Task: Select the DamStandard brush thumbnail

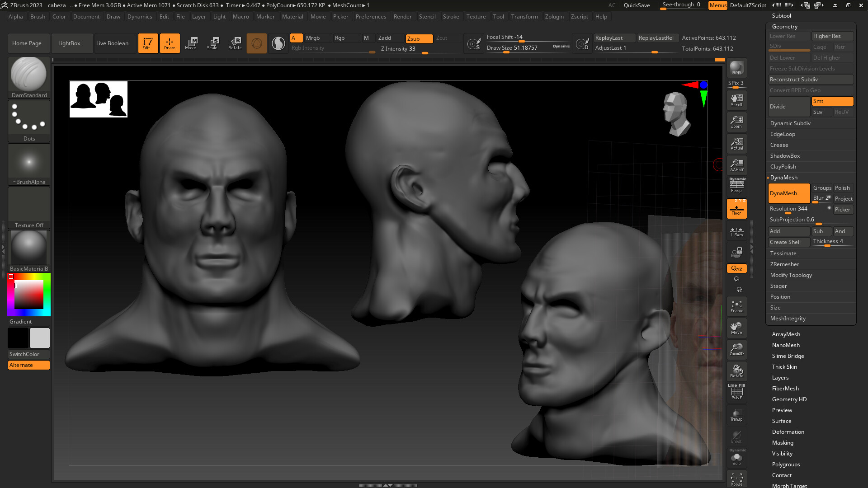Action: click(28, 74)
